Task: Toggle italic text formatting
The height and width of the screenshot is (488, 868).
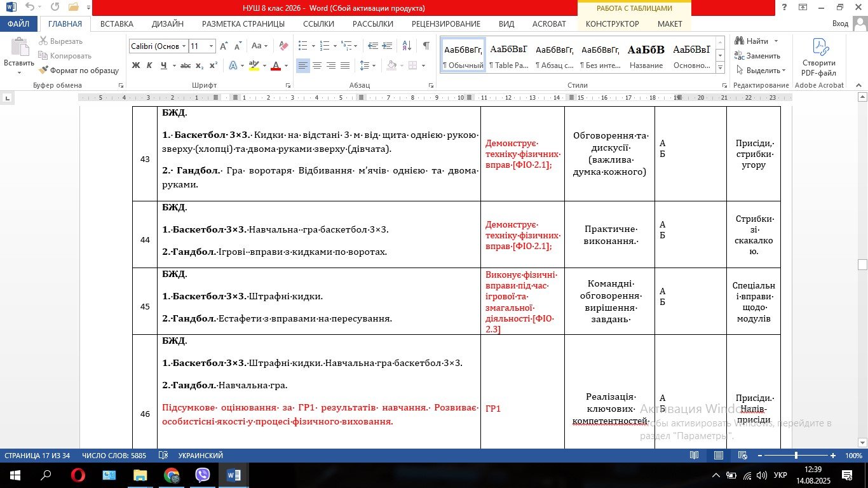Action: [149, 65]
